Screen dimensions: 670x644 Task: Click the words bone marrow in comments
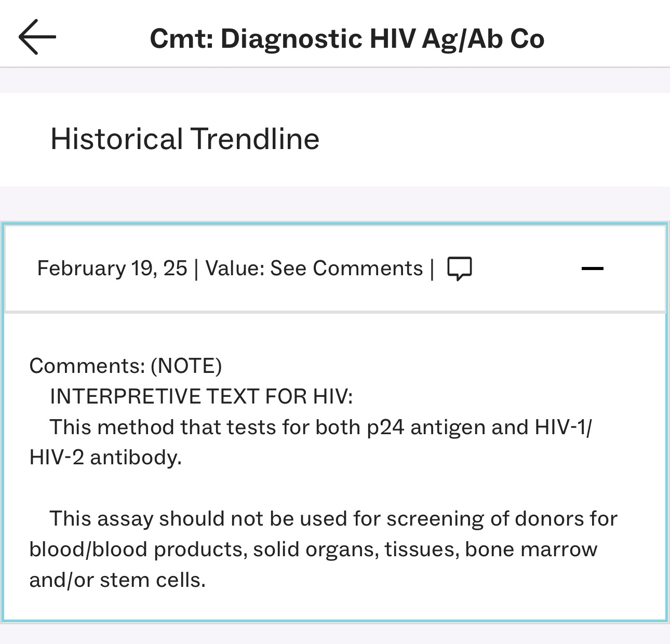point(531,549)
